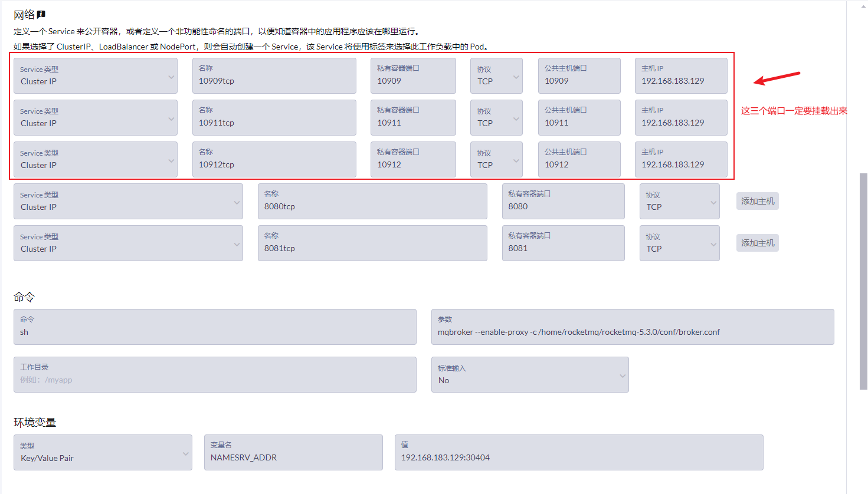Open the 标准输入 No dropdown
868x494 pixels.
530,374
